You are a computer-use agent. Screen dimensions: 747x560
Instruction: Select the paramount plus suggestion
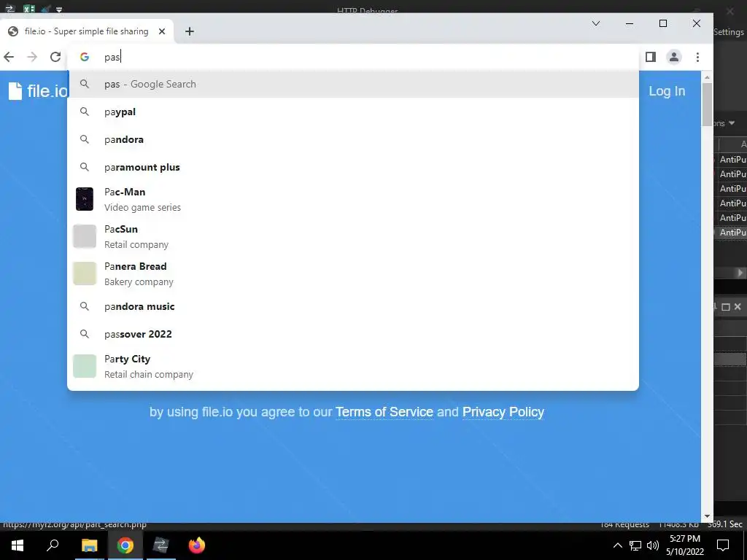point(353,167)
